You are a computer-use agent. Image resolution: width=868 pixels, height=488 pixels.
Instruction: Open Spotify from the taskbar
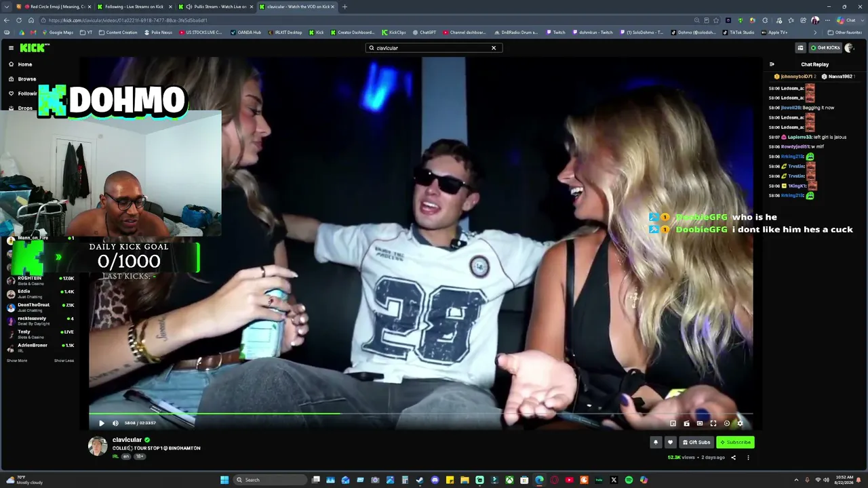click(629, 480)
